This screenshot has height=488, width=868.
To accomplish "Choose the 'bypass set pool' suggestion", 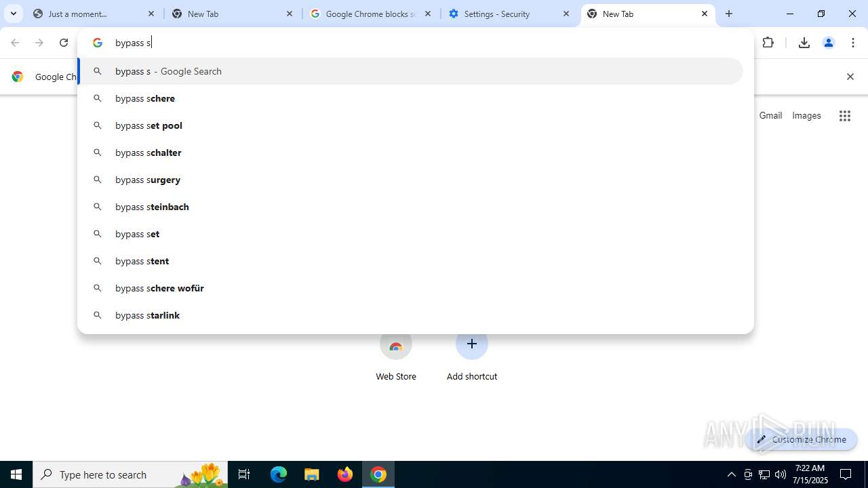I will pyautogui.click(x=410, y=125).
